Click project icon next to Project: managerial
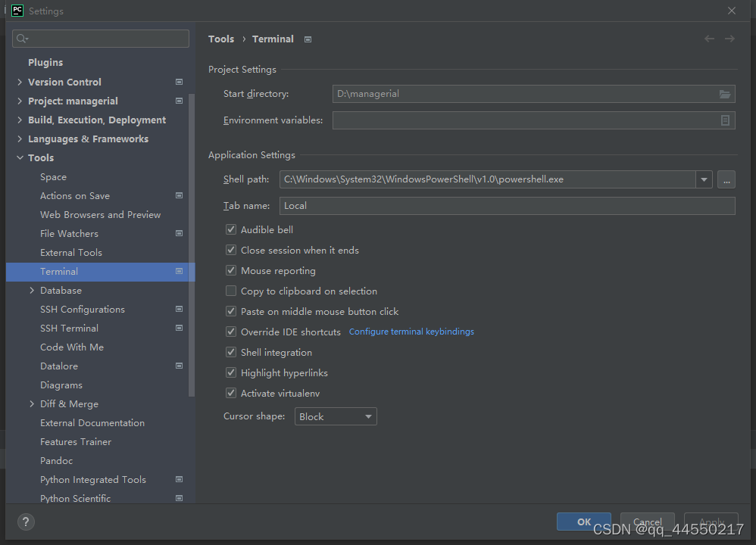756x545 pixels. [x=179, y=101]
